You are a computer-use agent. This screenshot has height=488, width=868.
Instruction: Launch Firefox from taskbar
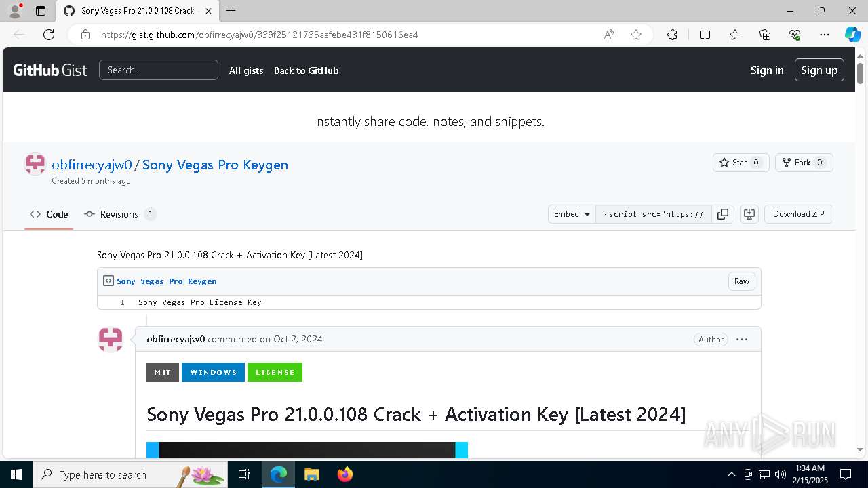point(345,474)
